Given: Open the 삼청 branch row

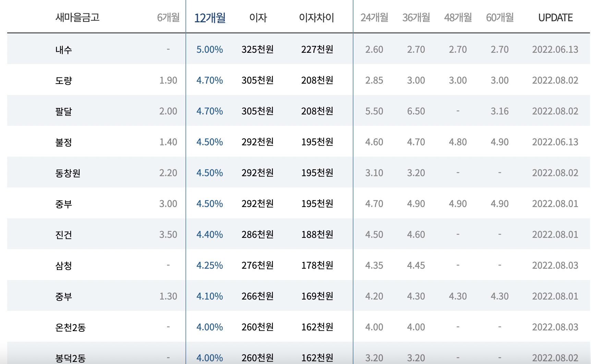Looking at the screenshot, I should point(299,265).
